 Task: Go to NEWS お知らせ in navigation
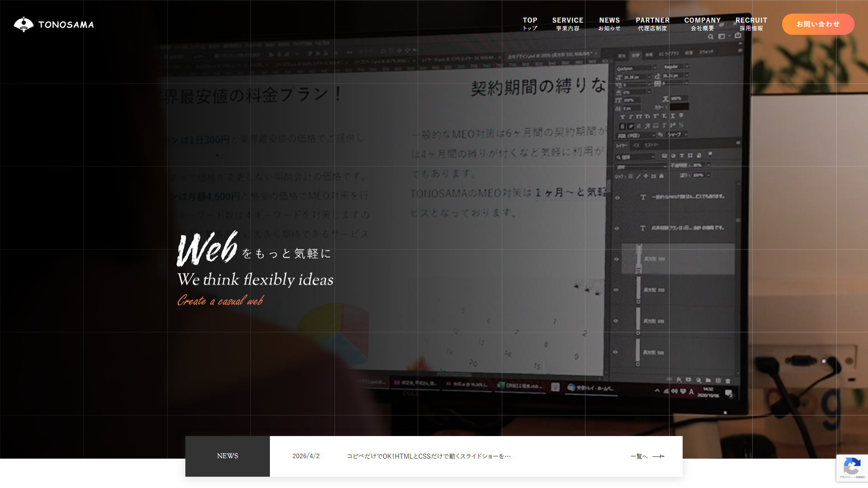(609, 24)
